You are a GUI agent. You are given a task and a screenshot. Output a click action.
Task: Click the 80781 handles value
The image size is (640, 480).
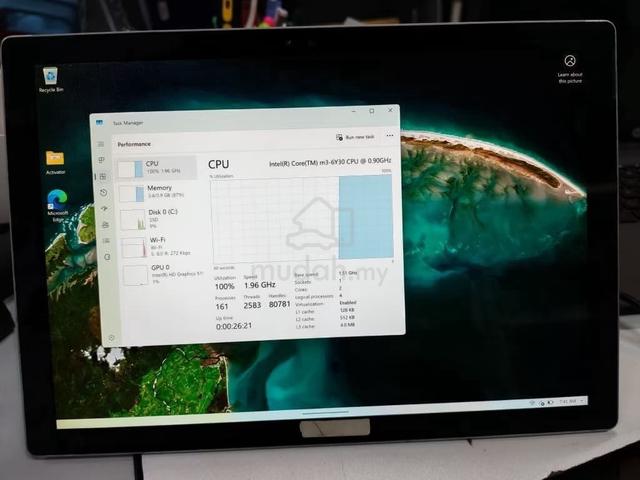click(x=280, y=304)
